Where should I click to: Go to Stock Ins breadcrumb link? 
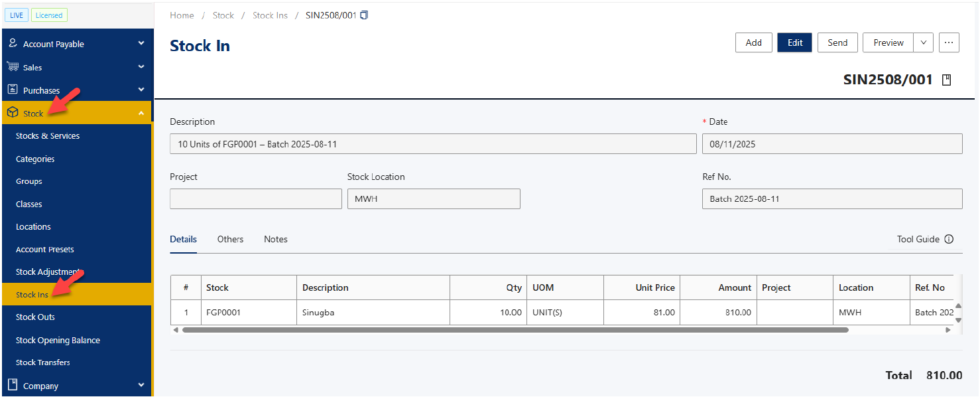click(x=270, y=15)
